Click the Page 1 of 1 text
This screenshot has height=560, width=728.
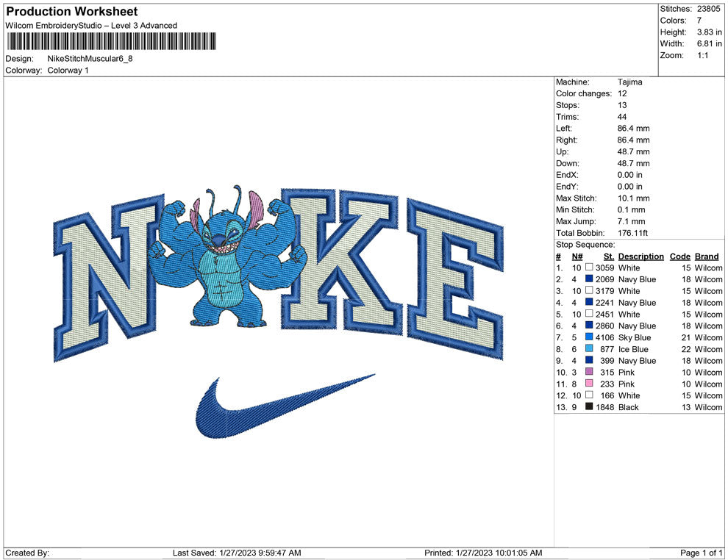point(701,553)
